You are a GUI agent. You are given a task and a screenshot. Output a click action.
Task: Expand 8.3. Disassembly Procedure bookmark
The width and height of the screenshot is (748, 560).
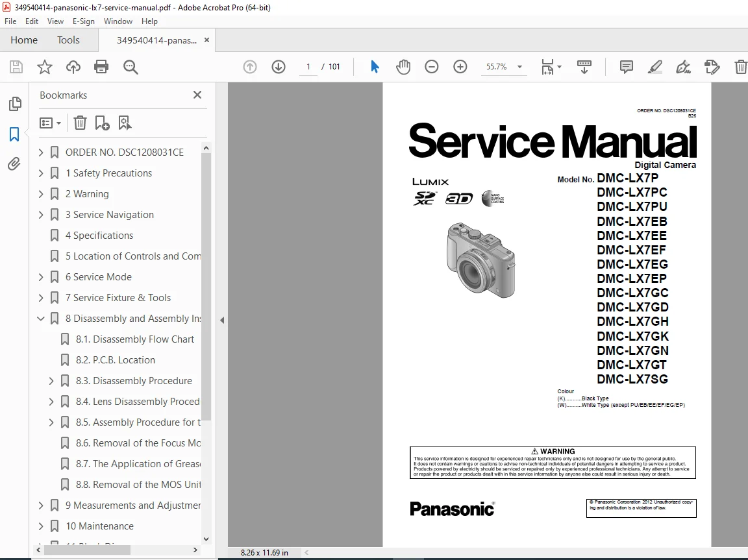pyautogui.click(x=51, y=381)
